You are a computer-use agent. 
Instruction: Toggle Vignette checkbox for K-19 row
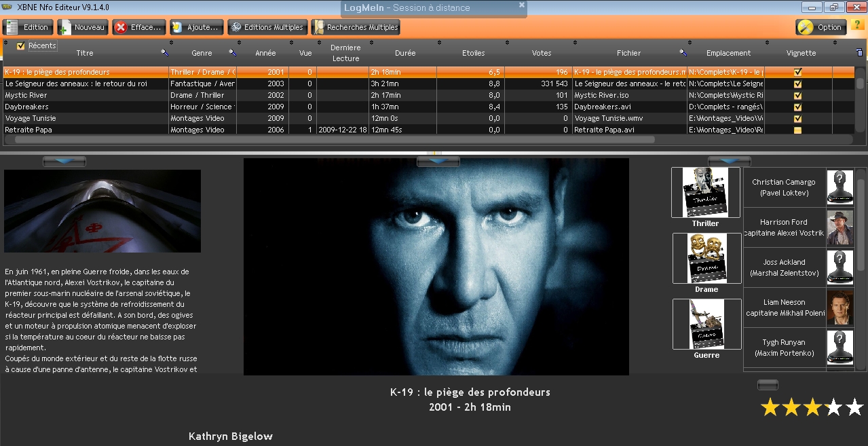coord(798,72)
